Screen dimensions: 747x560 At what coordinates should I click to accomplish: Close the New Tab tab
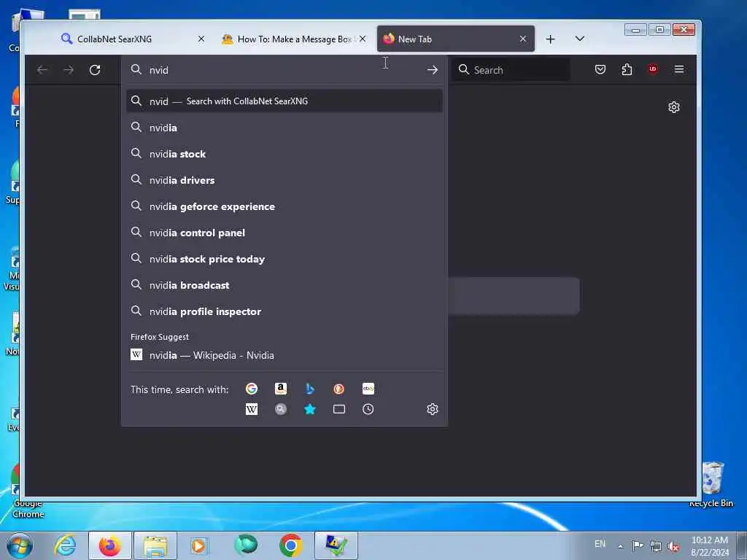point(522,39)
